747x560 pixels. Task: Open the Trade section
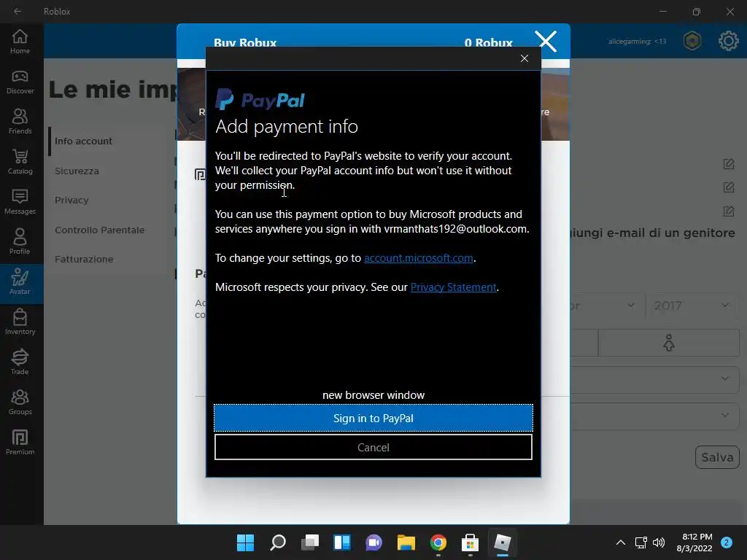pos(20,362)
